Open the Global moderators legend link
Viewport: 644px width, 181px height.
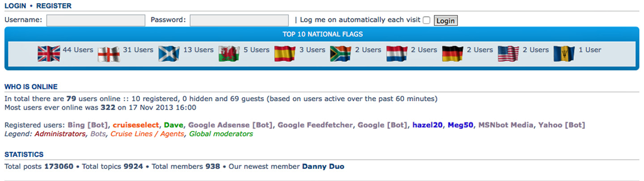pyautogui.click(x=221, y=134)
